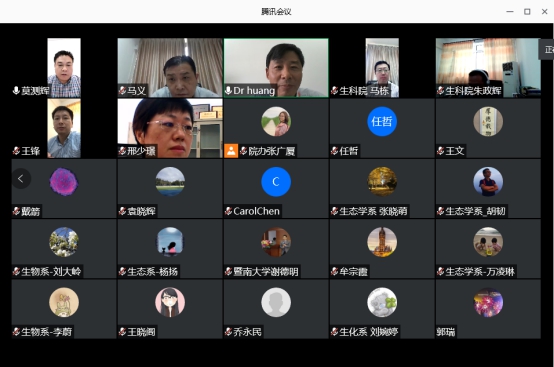
Task: Select the gray default avatar of 乔永民
Action: point(276,302)
